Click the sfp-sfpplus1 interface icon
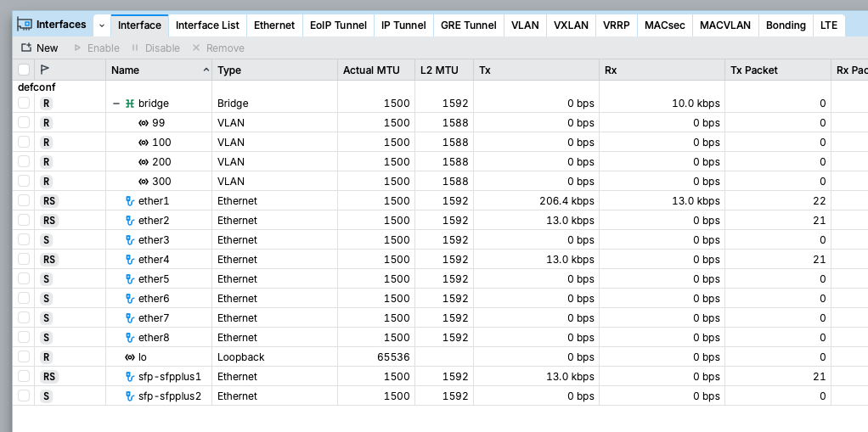Screen dimensions: 868x432 [x=130, y=377]
